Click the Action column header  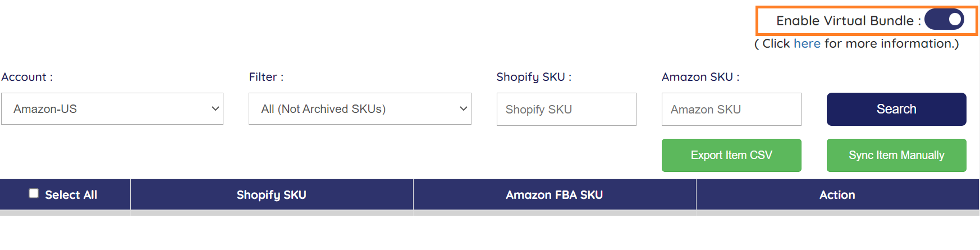tap(837, 195)
